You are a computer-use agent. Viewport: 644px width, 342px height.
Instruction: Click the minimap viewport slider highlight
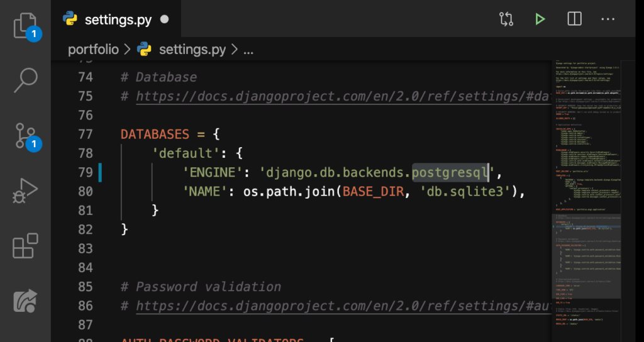tap(587, 256)
